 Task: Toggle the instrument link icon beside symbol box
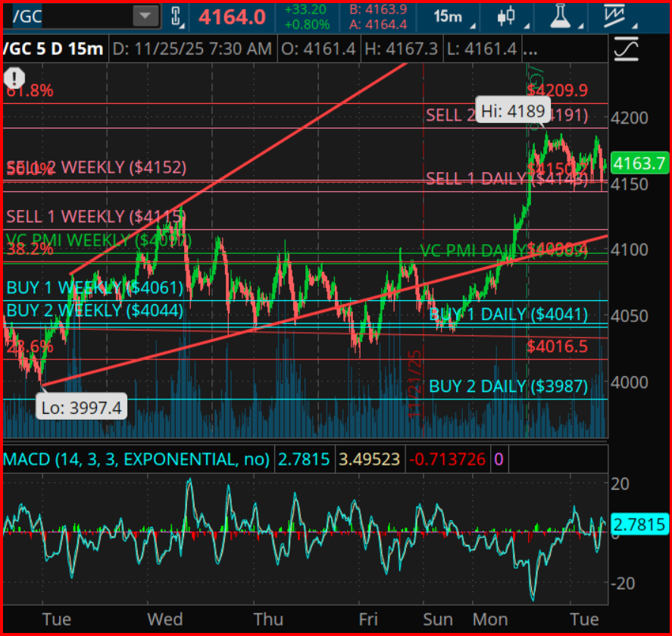pos(177,16)
